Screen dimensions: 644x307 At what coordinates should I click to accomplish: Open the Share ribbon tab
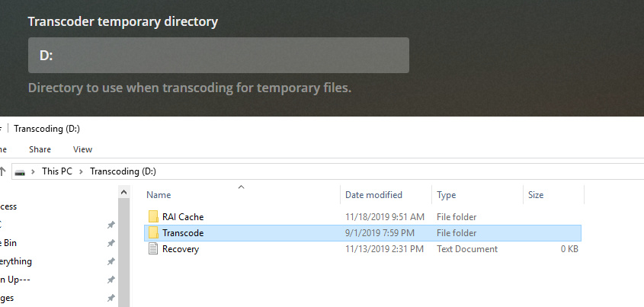tap(40, 149)
